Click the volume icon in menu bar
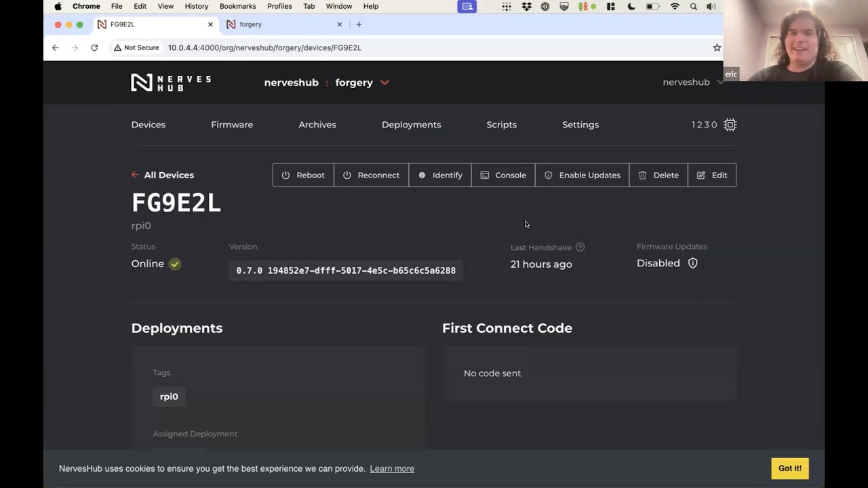The width and height of the screenshot is (868, 488). (x=711, y=6)
